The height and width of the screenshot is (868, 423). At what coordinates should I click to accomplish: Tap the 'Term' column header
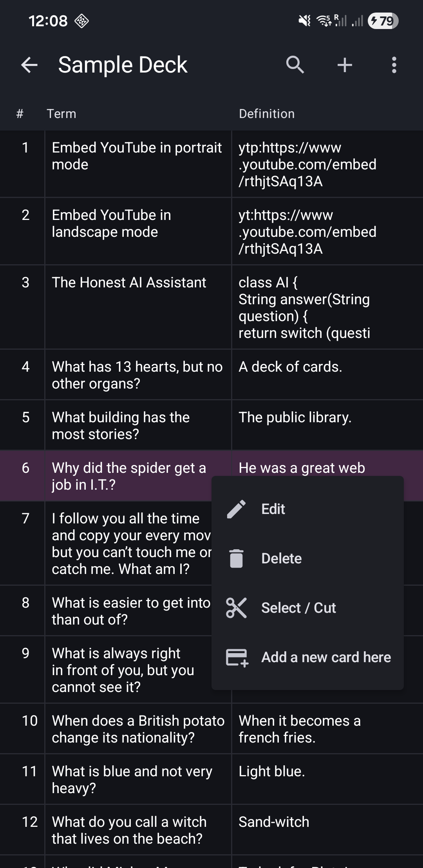tap(61, 114)
